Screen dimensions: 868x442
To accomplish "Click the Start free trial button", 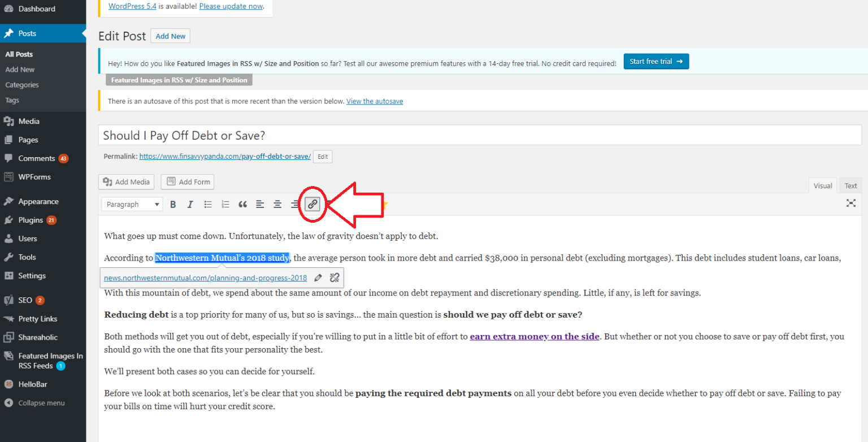I will (656, 61).
